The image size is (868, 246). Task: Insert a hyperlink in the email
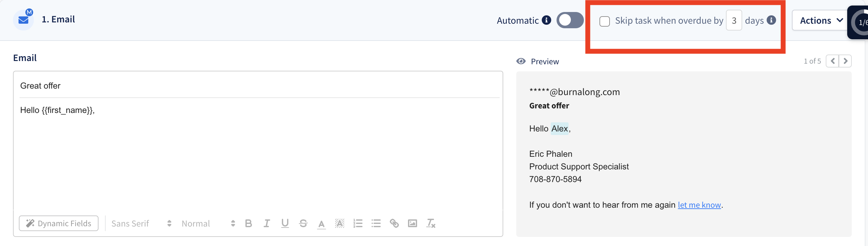pos(394,224)
